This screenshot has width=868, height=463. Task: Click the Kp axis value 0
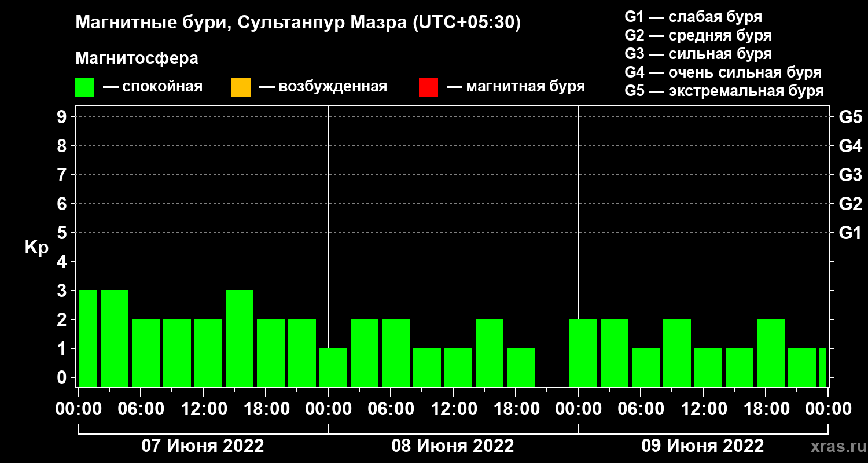pyautogui.click(x=63, y=377)
